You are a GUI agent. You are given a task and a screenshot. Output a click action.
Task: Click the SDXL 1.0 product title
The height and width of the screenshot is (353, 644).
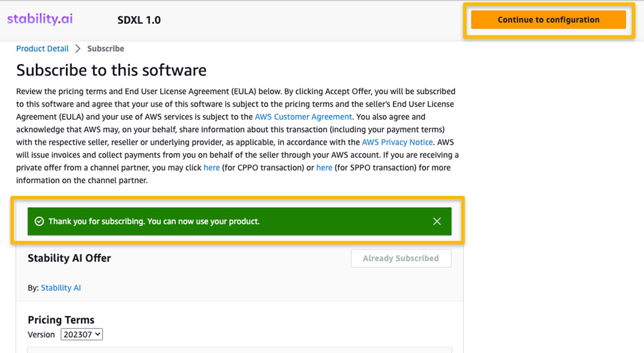tap(139, 20)
